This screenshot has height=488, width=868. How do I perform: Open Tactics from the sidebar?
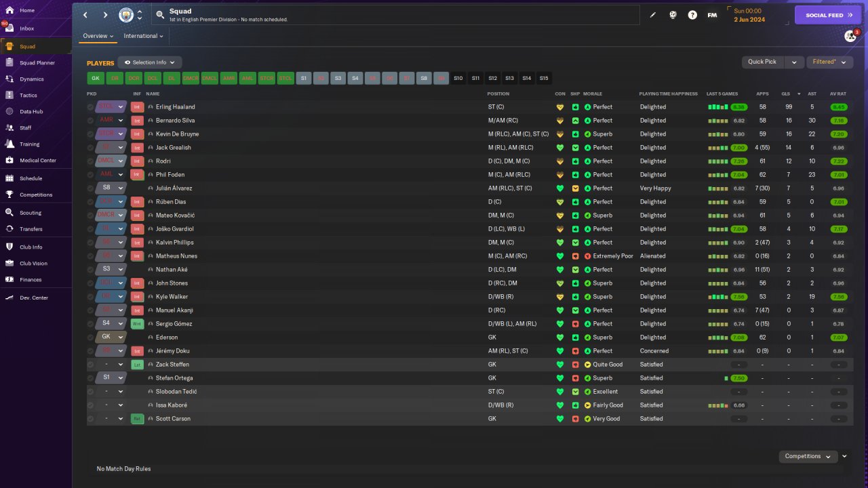(9, 95)
